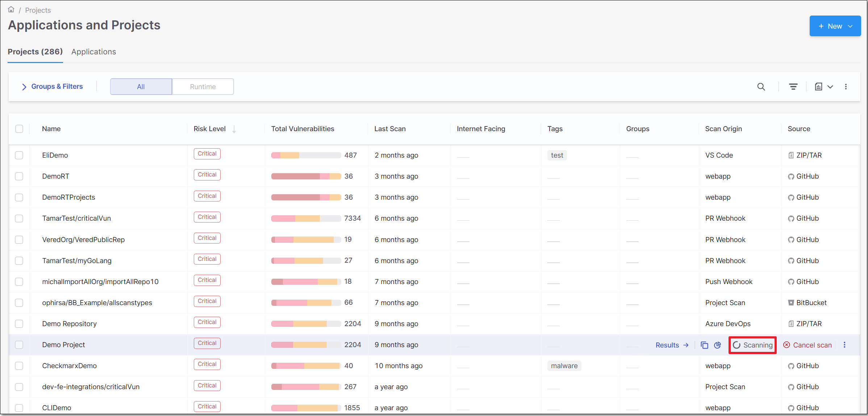Click GitHub icon in michalImportAllOrg row
868x416 pixels.
[x=791, y=282]
